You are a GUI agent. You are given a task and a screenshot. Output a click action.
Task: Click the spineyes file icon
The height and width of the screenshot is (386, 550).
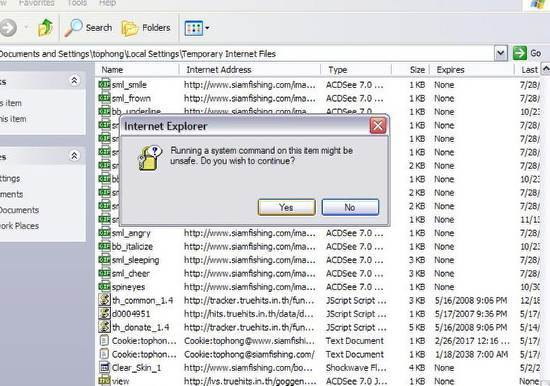pyautogui.click(x=104, y=286)
